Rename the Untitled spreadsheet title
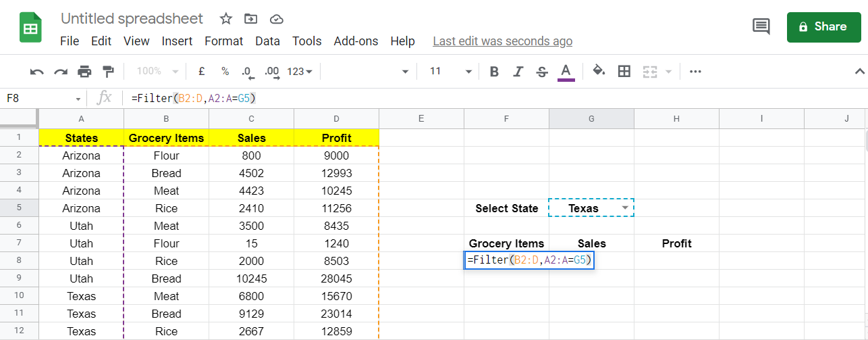The height and width of the screenshot is (340, 868). (x=132, y=19)
